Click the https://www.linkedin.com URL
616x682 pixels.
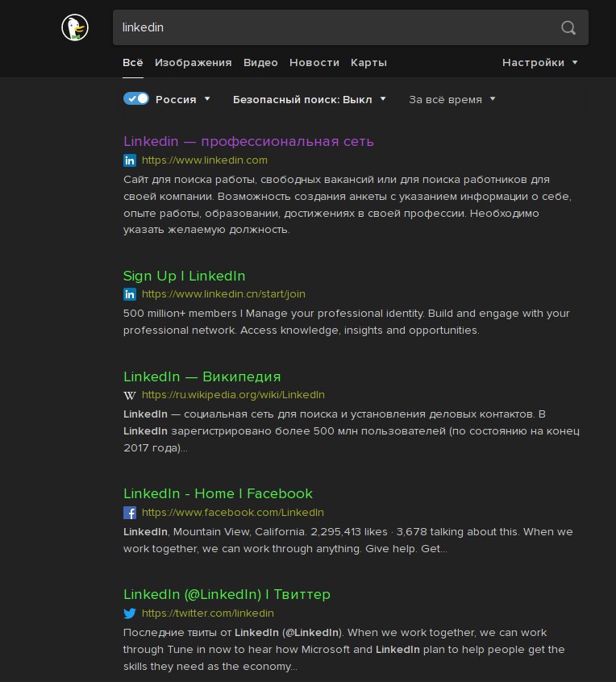coord(205,160)
